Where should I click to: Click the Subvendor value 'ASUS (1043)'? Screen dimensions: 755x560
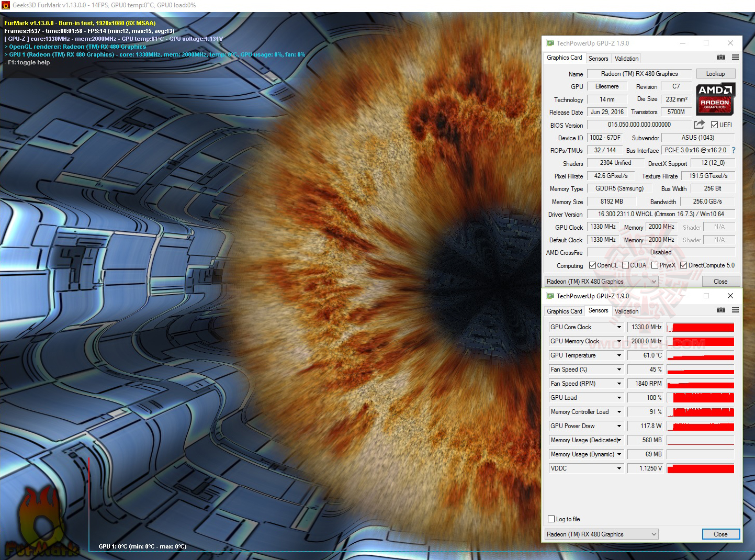pyautogui.click(x=698, y=138)
